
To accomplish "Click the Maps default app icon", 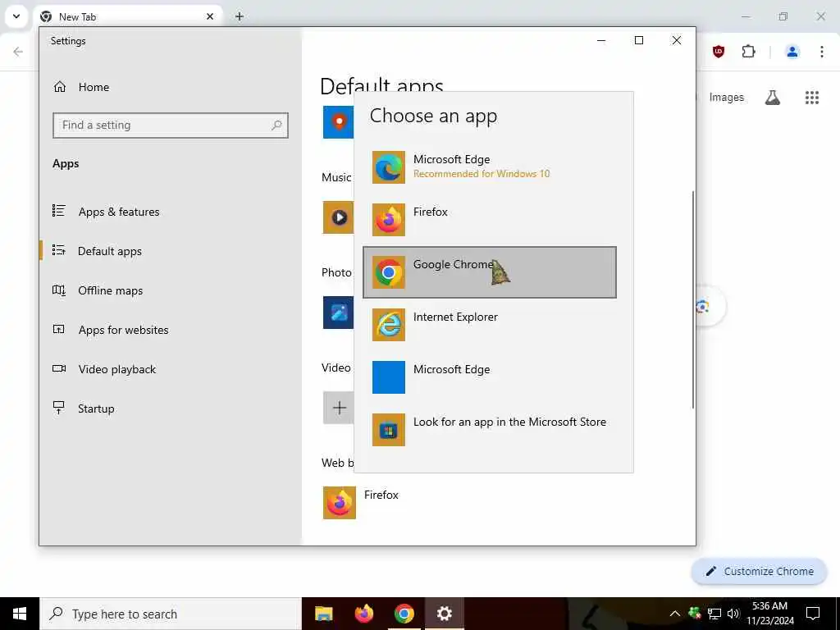I will coord(338,122).
